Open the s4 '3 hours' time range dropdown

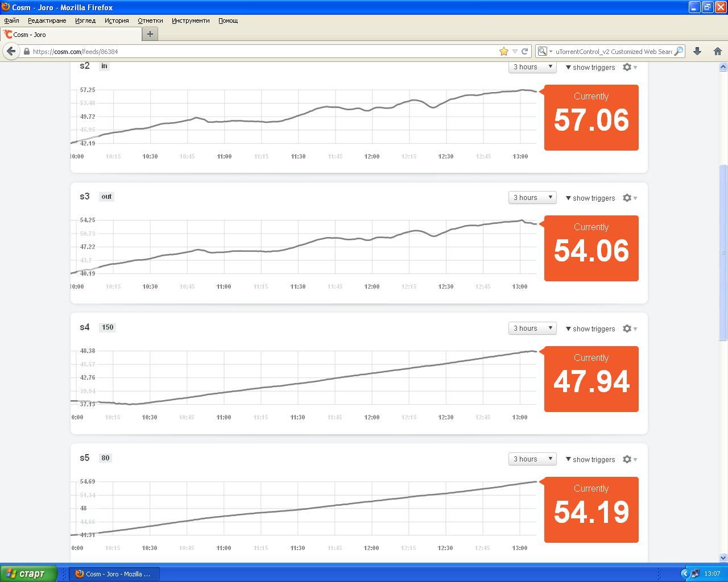click(x=532, y=329)
